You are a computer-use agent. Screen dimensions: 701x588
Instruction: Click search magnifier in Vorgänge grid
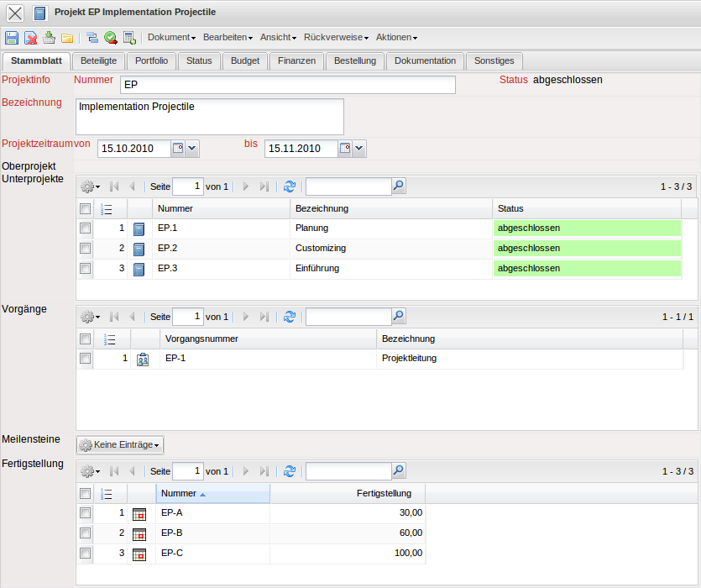399,317
